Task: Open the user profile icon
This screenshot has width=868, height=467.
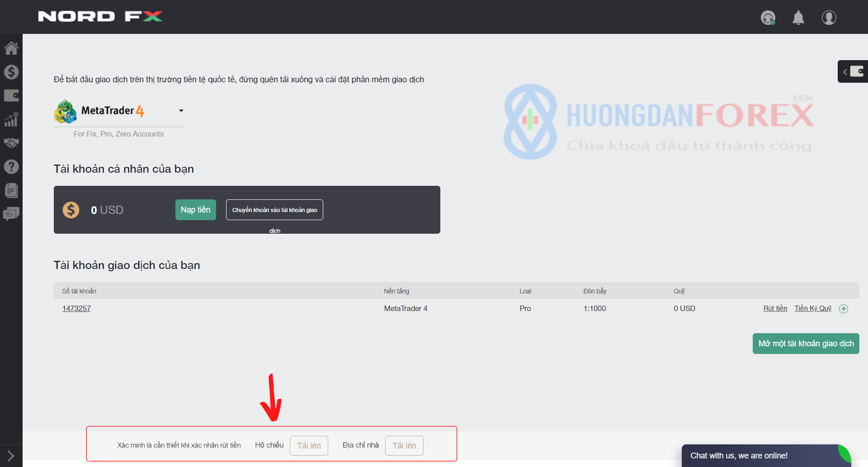Action: coord(829,18)
